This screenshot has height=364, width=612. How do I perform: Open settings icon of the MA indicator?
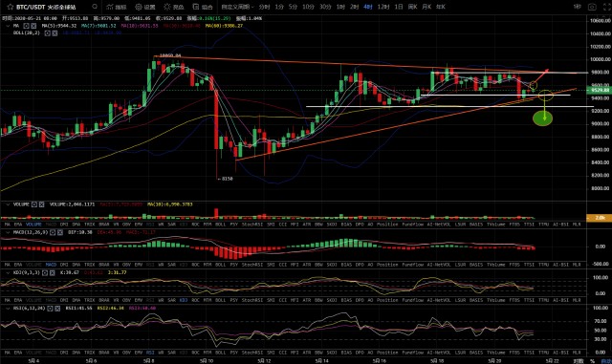click(26, 26)
